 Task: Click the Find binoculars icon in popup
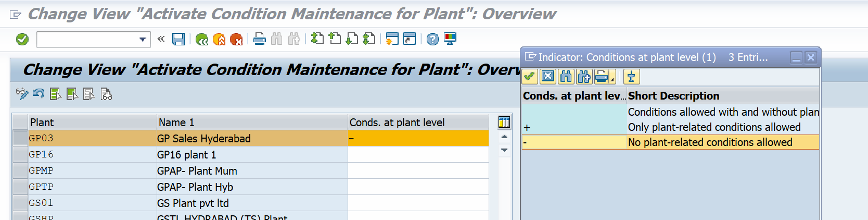566,77
